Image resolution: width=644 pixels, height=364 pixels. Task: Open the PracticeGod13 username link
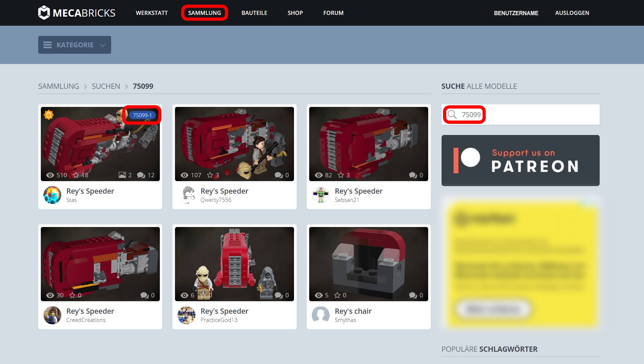coord(219,320)
